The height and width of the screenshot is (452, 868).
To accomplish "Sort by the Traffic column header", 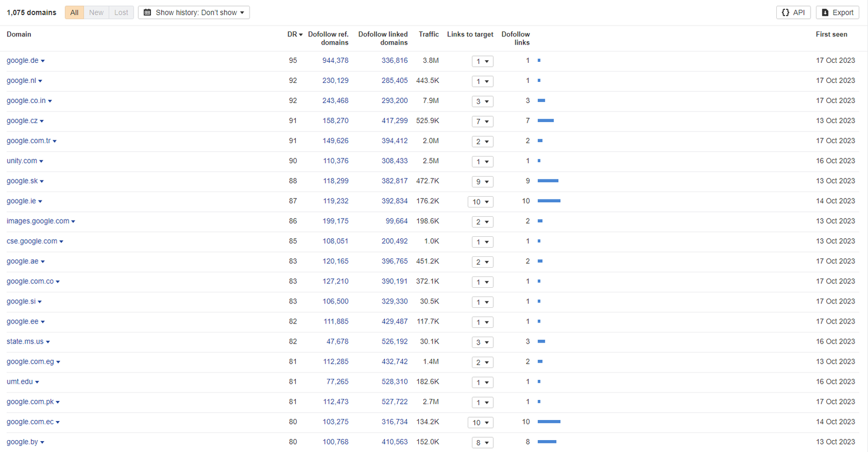I will point(429,34).
